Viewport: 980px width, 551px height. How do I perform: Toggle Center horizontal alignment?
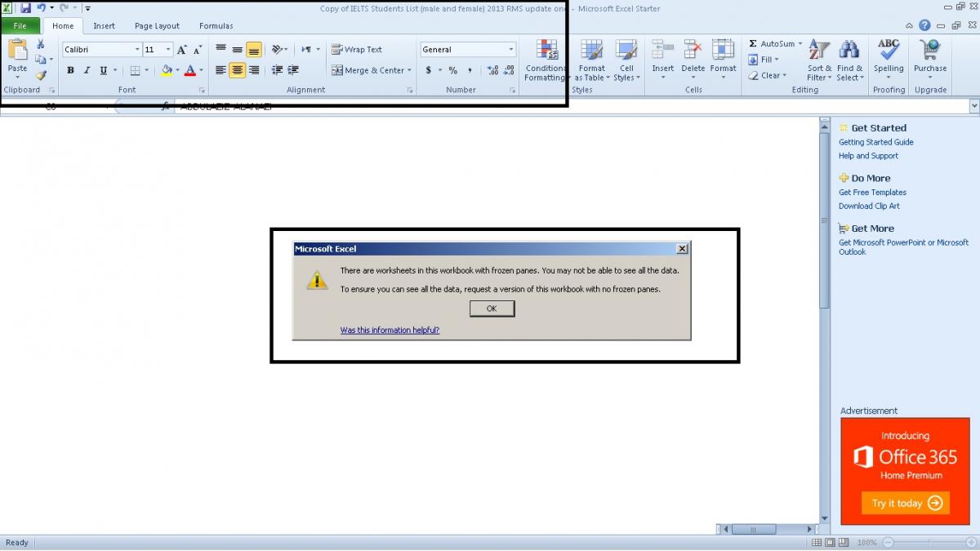(x=237, y=71)
